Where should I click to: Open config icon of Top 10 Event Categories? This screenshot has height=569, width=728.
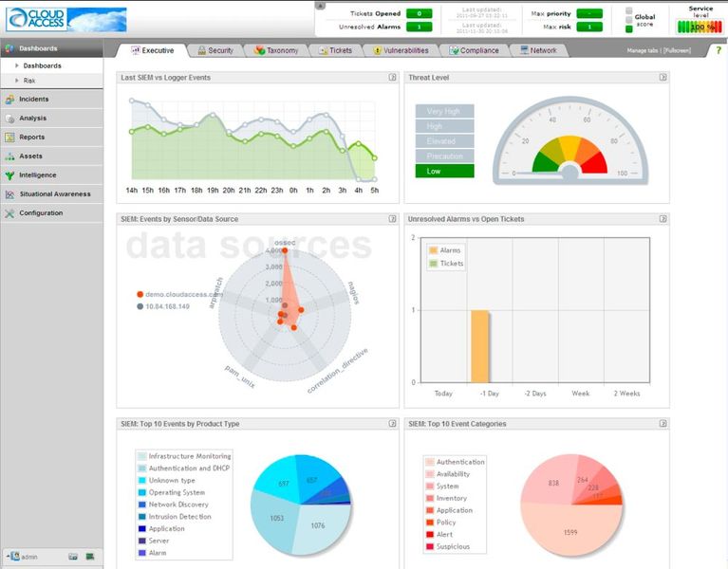click(x=663, y=423)
